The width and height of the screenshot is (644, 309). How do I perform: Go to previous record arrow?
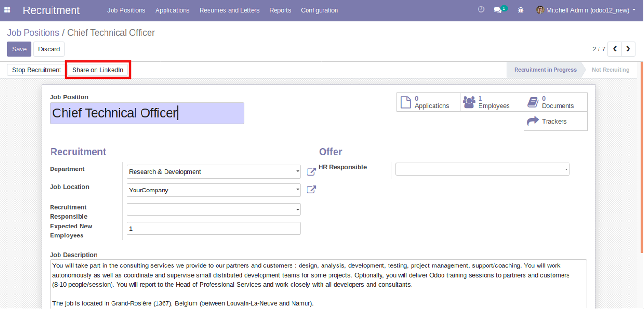[615, 49]
